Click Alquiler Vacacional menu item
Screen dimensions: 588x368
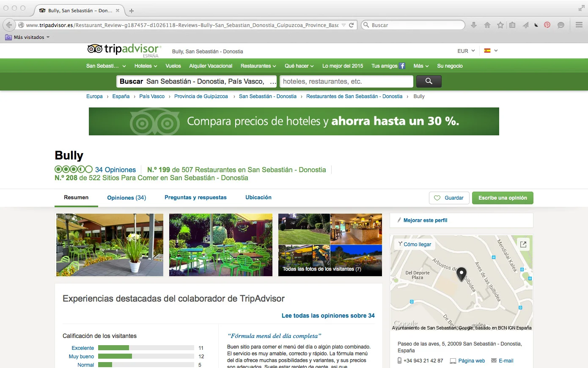[x=211, y=66]
